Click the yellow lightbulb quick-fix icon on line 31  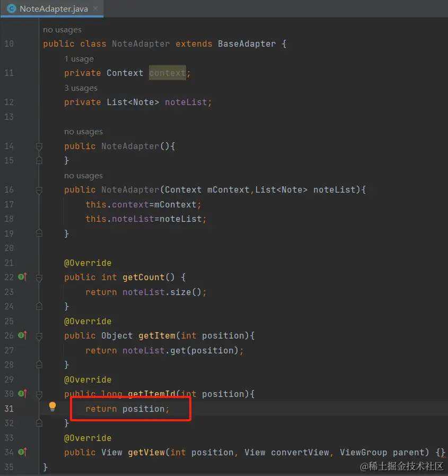(52, 406)
